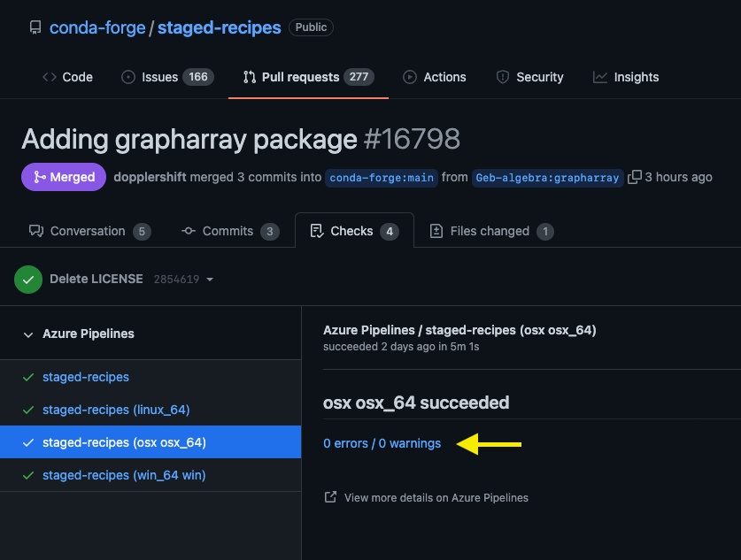741x560 pixels.
Task: Click the Code brackets icon
Action: [x=50, y=77]
